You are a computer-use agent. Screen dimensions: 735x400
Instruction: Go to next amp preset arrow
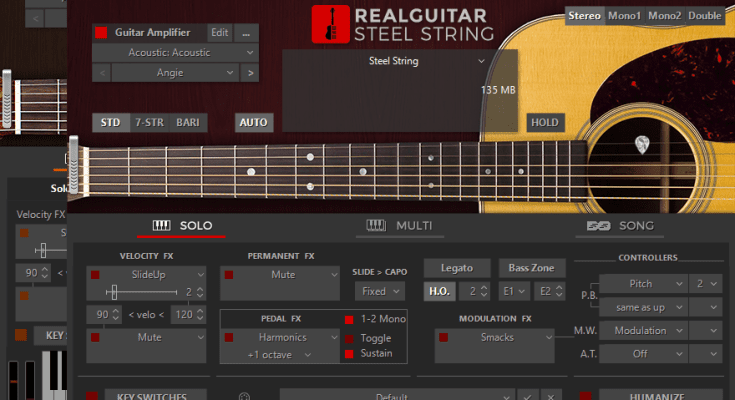[x=250, y=72]
